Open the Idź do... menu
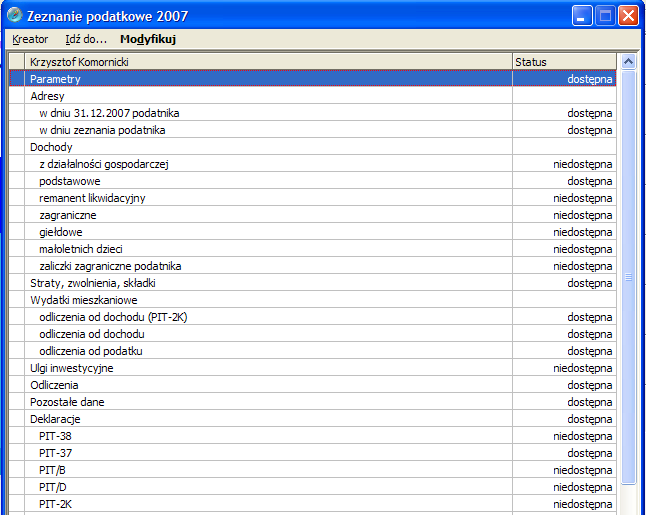 point(86,39)
